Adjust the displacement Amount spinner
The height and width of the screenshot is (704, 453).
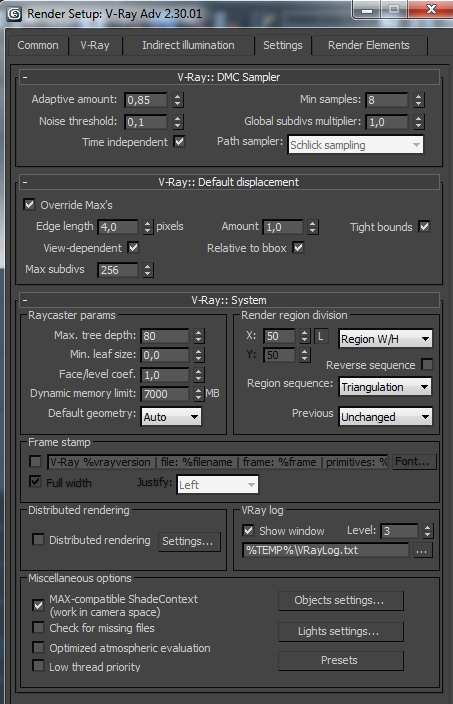pyautogui.click(x=313, y=227)
